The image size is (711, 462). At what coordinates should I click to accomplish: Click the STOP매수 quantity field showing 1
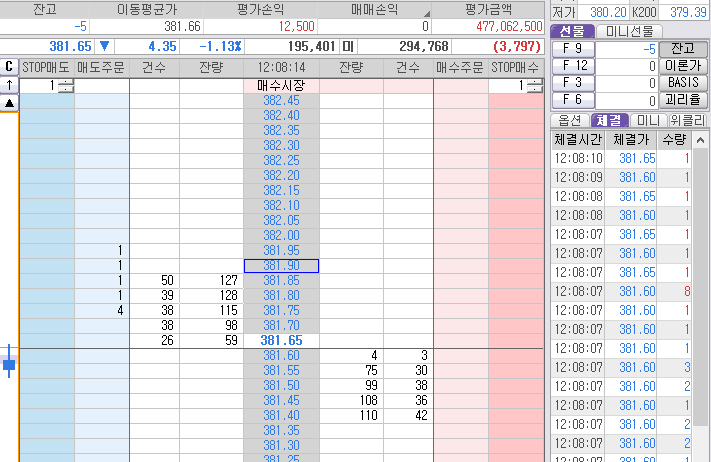(508, 85)
